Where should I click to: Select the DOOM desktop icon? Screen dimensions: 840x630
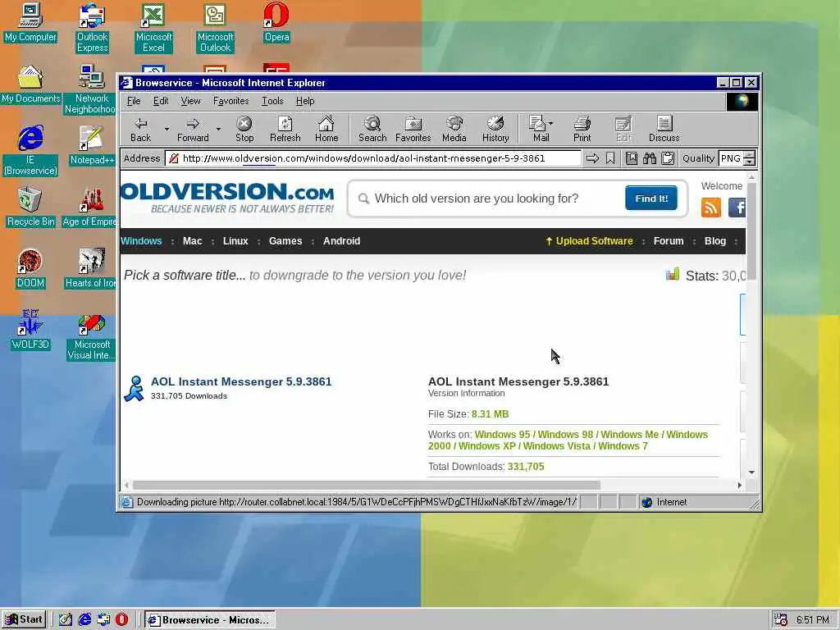[x=30, y=269]
